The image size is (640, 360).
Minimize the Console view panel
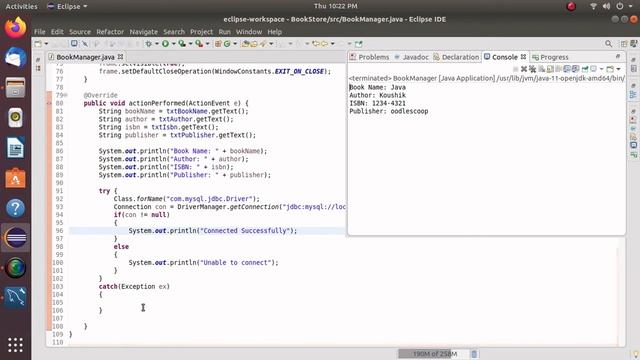click(618, 56)
